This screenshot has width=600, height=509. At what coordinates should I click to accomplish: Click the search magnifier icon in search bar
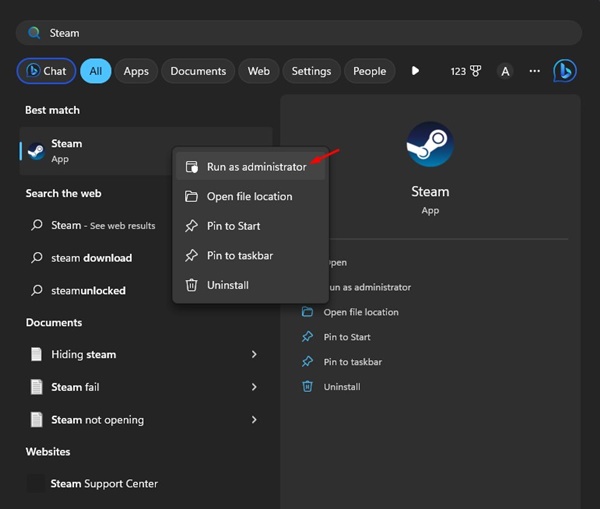[x=34, y=33]
